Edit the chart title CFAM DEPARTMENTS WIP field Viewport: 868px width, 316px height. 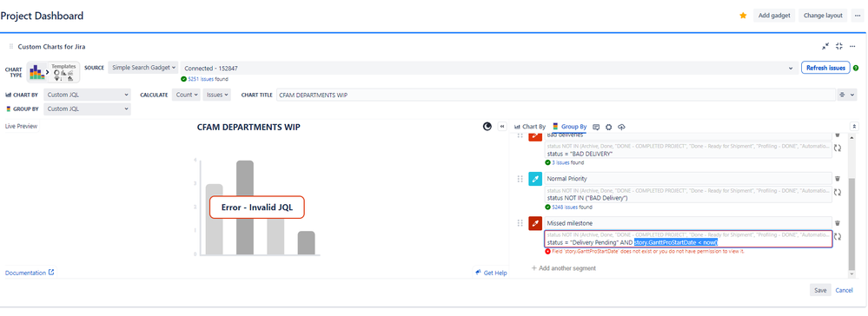[555, 95]
